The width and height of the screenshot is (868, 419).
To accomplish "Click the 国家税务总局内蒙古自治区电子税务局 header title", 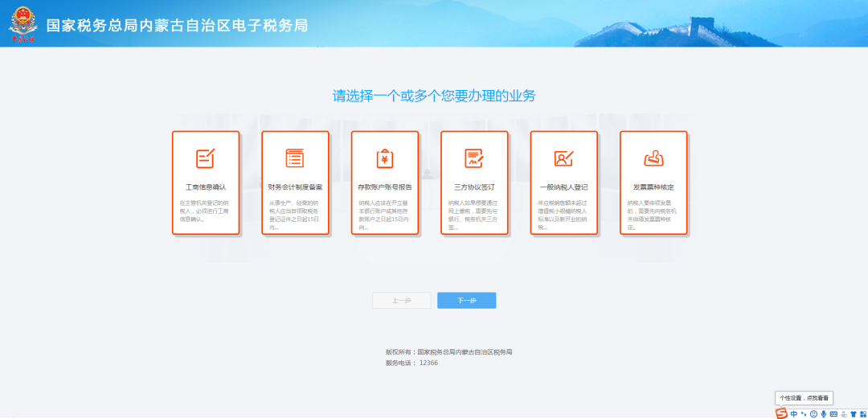I will (x=177, y=26).
